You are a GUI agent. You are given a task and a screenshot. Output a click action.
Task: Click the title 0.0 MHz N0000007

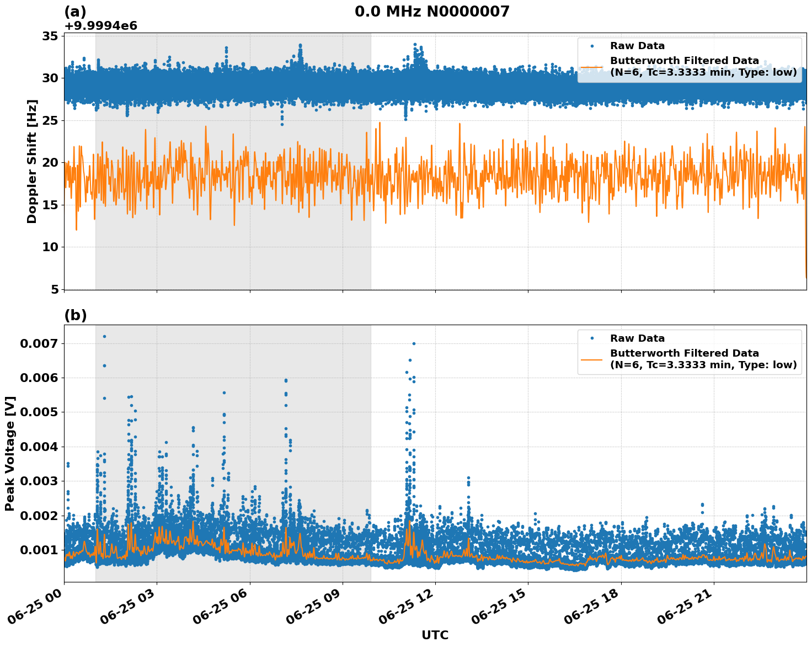point(433,9)
